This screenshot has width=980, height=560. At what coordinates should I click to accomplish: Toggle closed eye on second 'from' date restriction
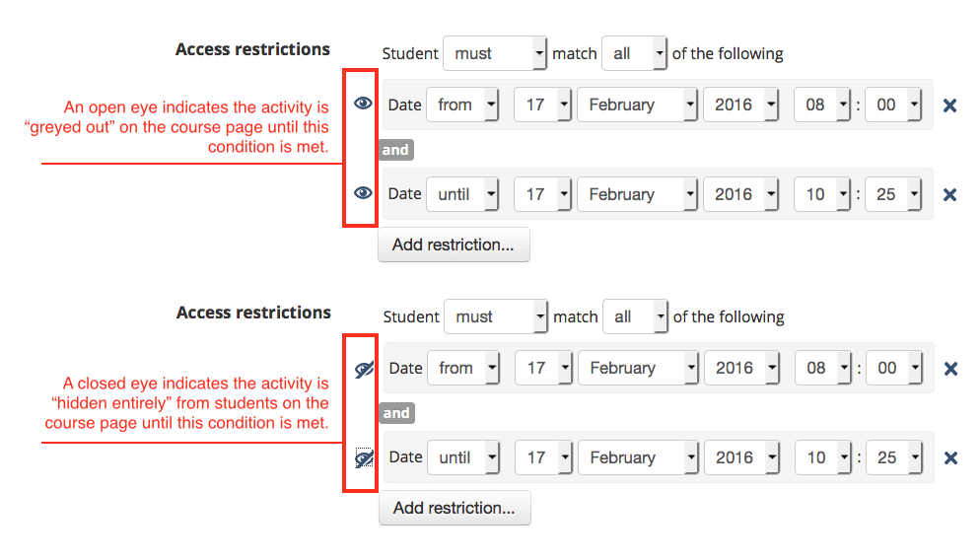tap(364, 370)
